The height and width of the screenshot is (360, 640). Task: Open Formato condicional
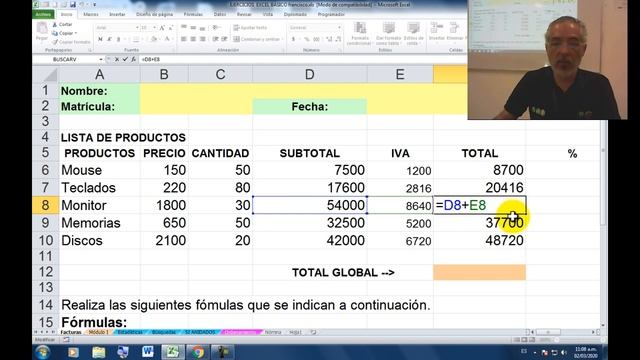coord(360,33)
